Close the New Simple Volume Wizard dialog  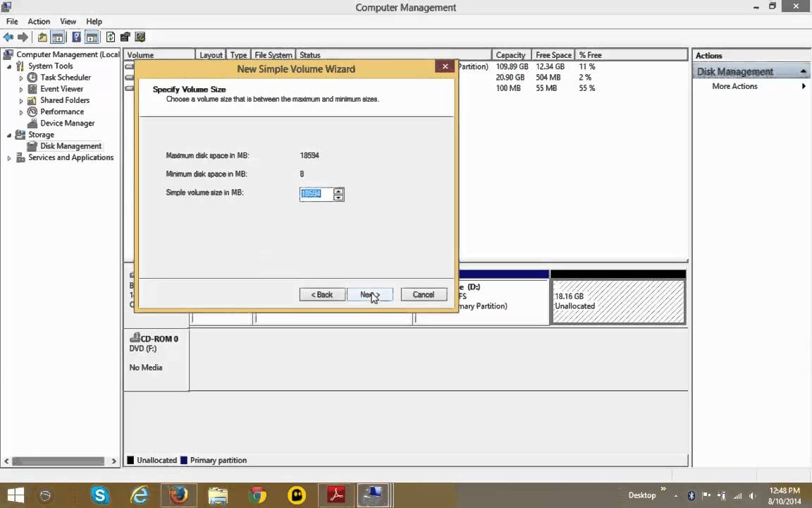click(445, 66)
